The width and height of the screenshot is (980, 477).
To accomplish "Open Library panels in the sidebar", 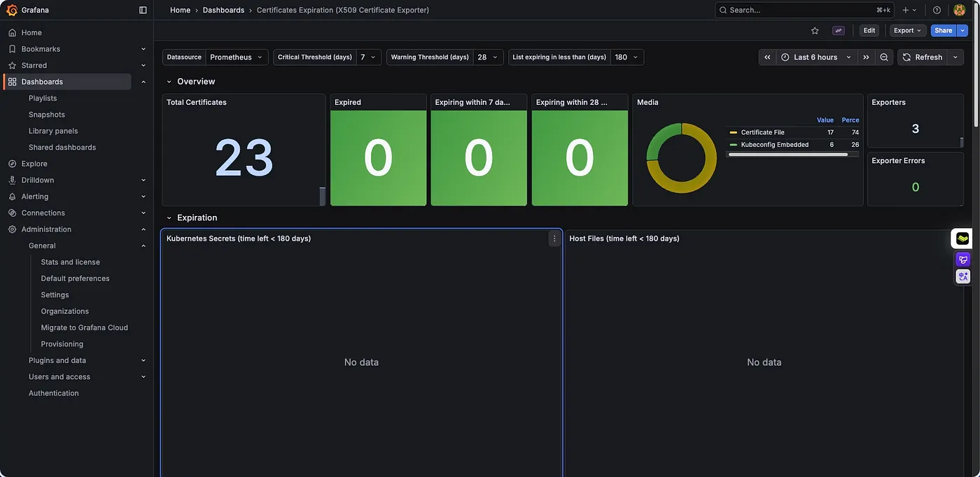I will [53, 131].
